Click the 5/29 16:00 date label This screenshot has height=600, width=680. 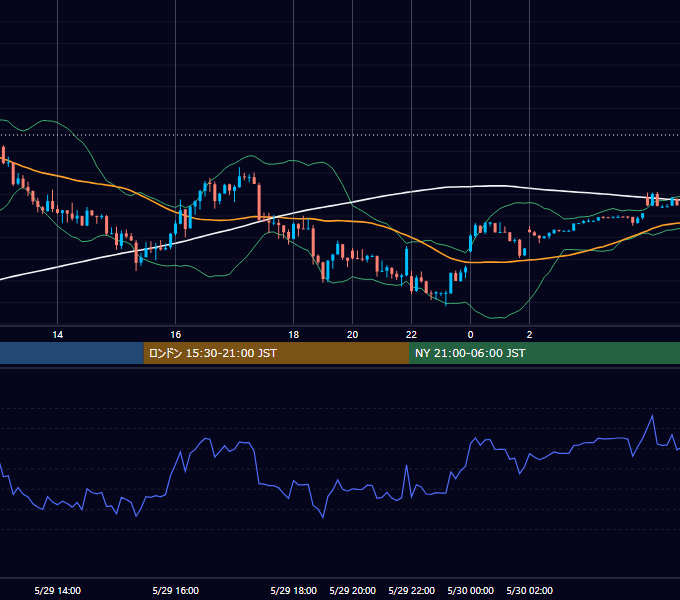176,590
